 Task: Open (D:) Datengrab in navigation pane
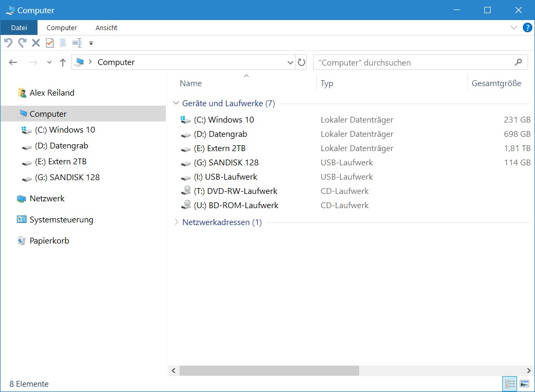pyautogui.click(x=61, y=146)
